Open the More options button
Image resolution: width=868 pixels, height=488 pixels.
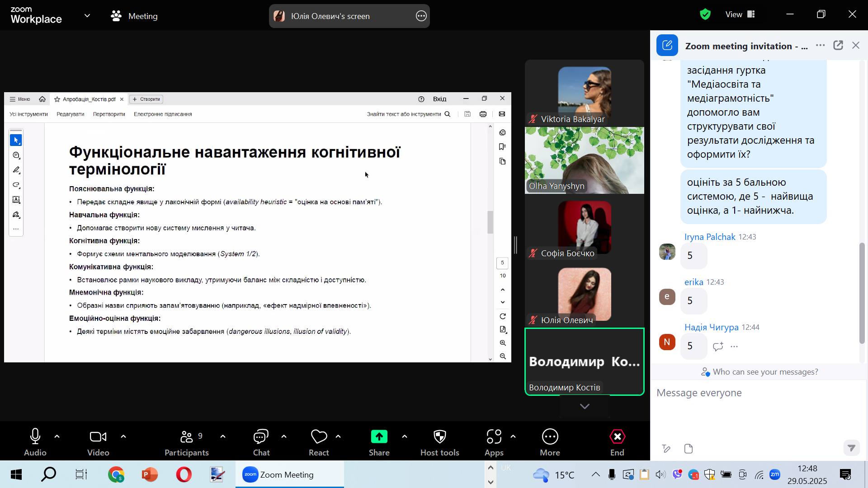tap(550, 442)
